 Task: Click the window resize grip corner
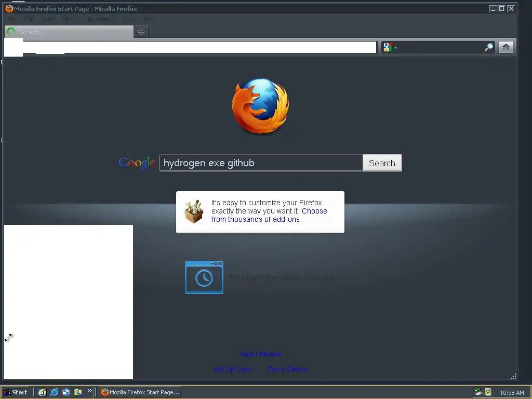(x=513, y=376)
